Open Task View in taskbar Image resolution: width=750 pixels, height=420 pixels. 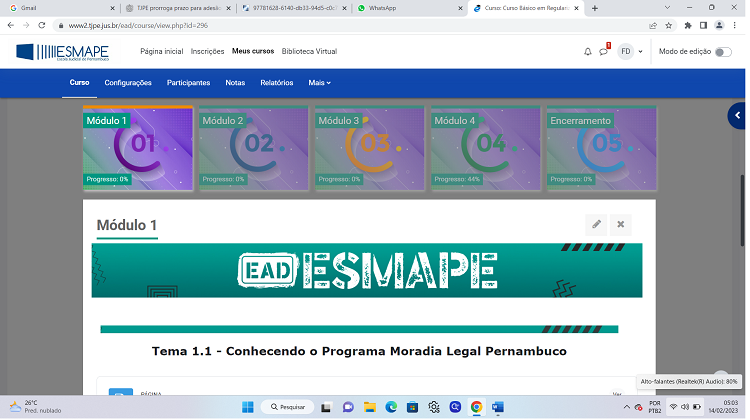(x=328, y=409)
